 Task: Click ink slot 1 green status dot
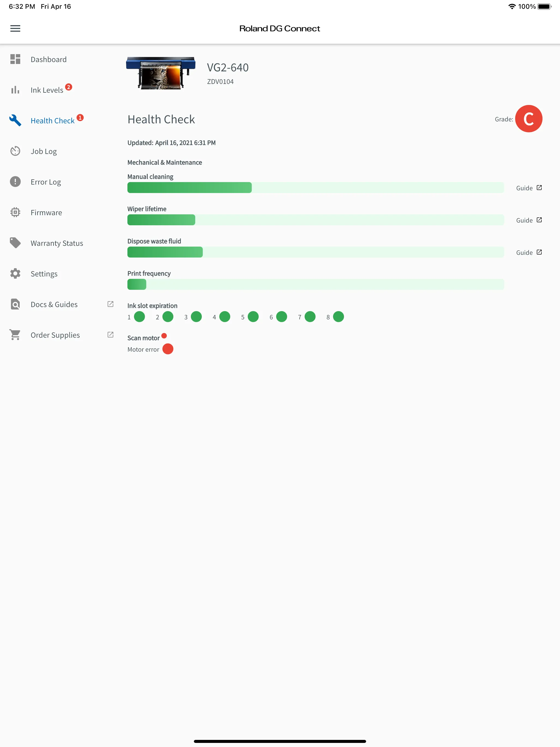point(139,317)
